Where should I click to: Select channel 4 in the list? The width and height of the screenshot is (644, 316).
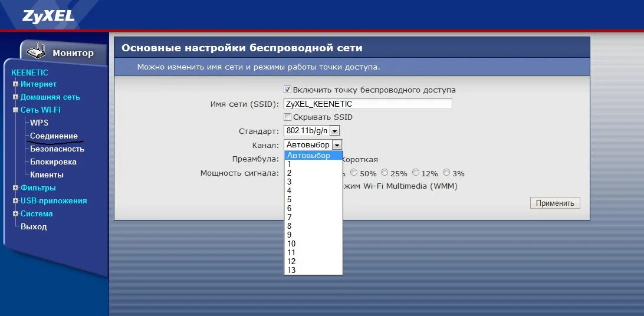pyautogui.click(x=313, y=191)
